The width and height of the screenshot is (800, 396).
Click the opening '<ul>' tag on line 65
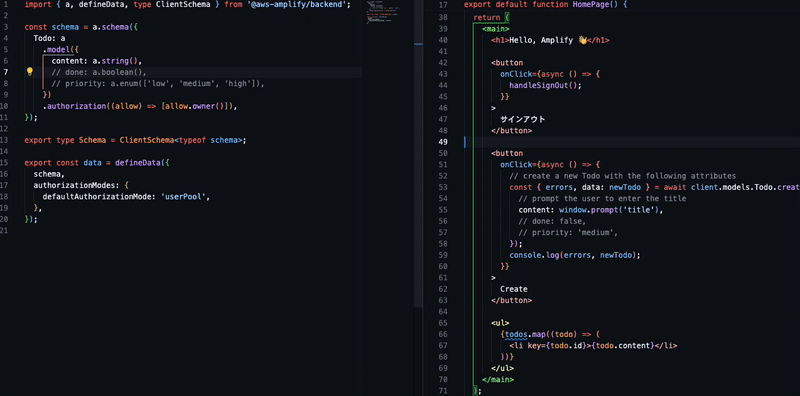click(x=500, y=323)
